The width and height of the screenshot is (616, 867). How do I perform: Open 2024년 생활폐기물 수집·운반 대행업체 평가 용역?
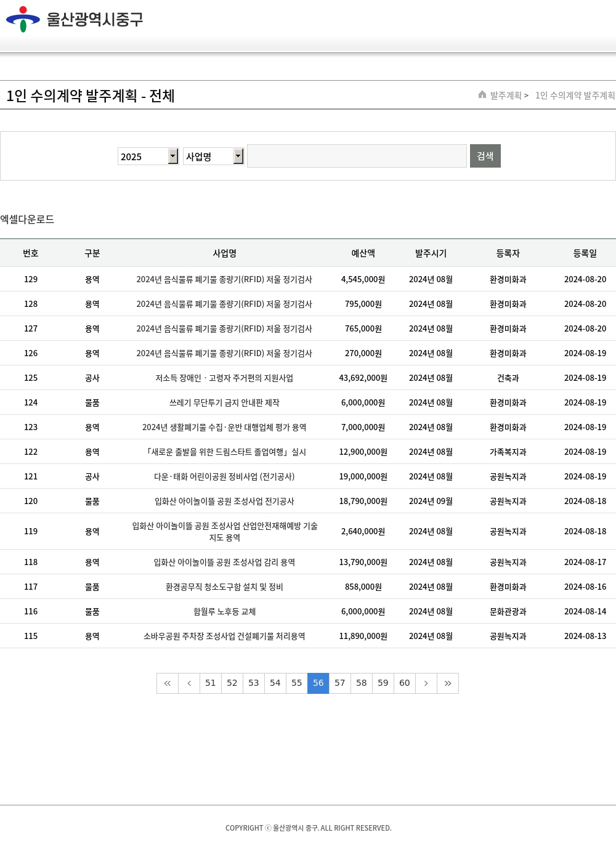pos(224,428)
